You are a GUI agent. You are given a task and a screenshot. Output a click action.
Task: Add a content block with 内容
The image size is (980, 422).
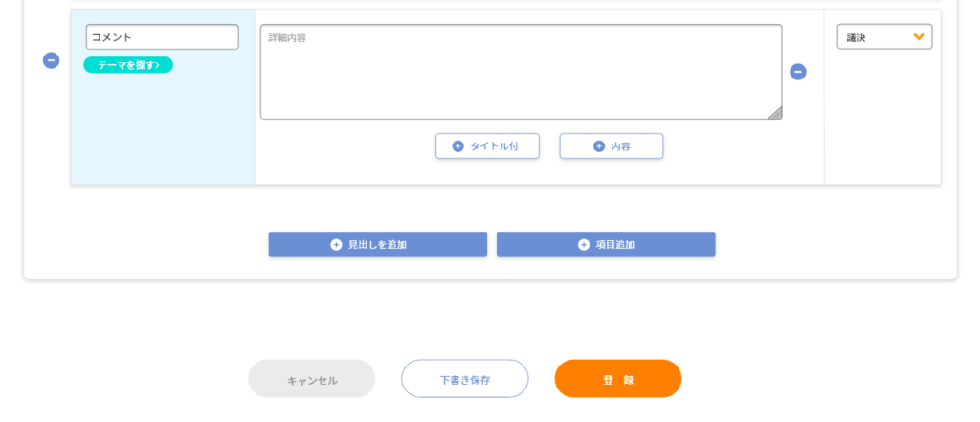click(612, 146)
